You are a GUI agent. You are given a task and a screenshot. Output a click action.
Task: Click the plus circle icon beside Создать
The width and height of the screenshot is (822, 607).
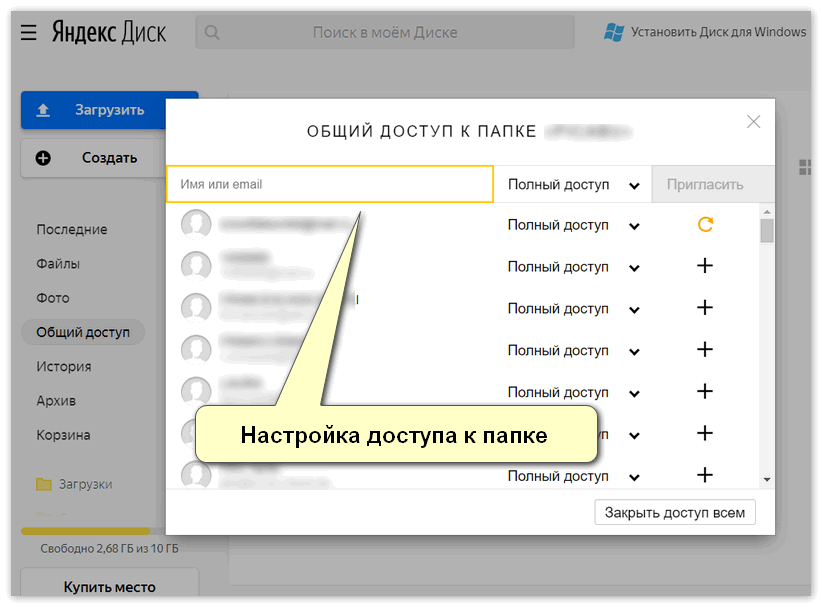pyautogui.click(x=43, y=158)
